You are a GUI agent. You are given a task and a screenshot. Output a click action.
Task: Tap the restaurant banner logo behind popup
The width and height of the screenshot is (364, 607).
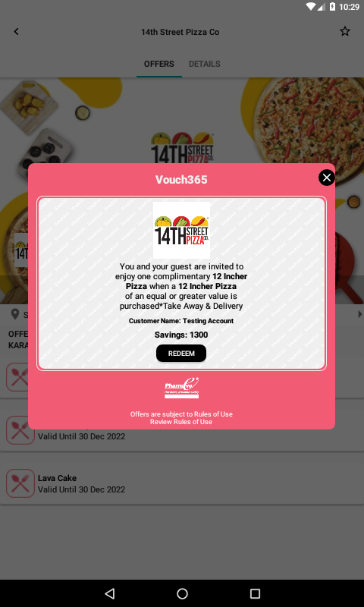click(182, 148)
